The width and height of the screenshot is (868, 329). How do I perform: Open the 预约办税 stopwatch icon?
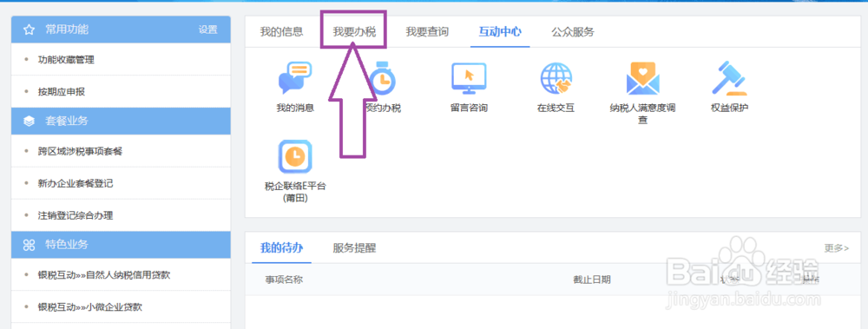pyautogui.click(x=382, y=78)
